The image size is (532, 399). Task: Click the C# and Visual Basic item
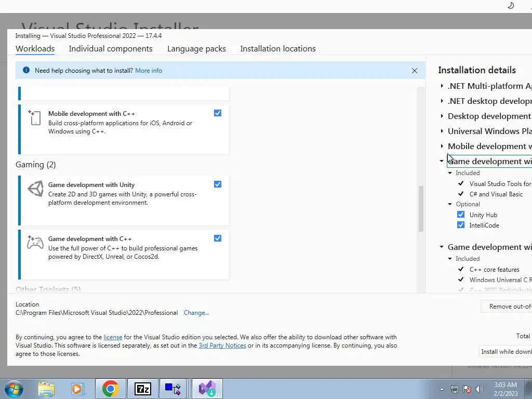point(496,194)
